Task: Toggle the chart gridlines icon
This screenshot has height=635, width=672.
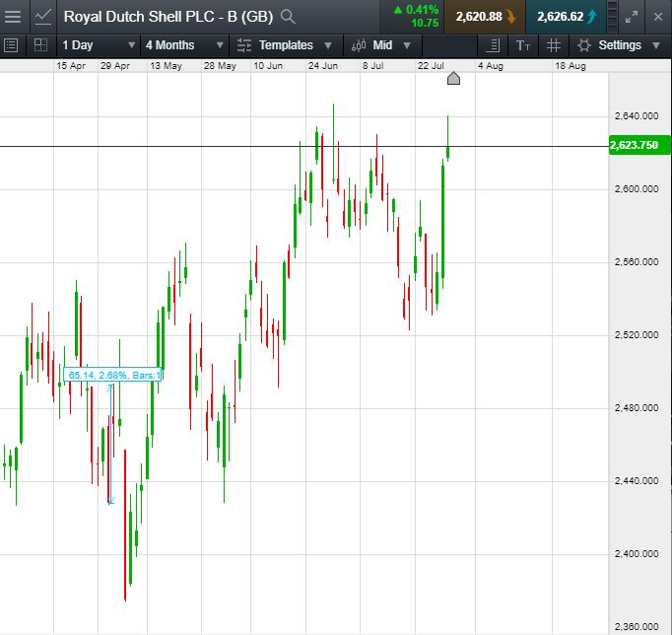Action: click(x=554, y=45)
